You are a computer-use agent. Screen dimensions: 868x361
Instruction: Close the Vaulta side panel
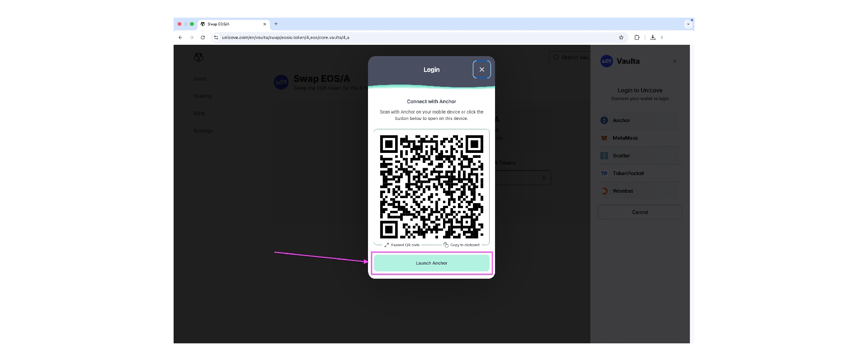coord(675,61)
